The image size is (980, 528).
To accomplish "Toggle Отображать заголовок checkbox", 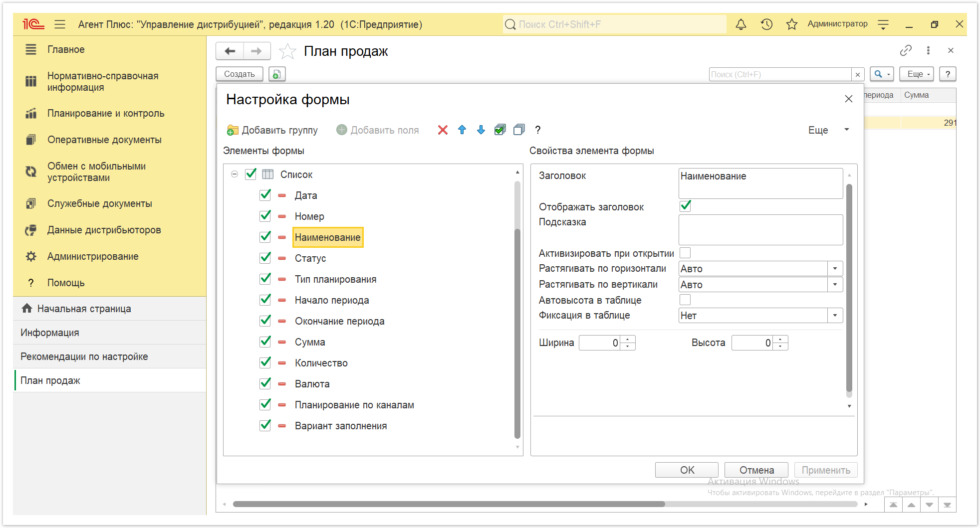I will click(686, 206).
